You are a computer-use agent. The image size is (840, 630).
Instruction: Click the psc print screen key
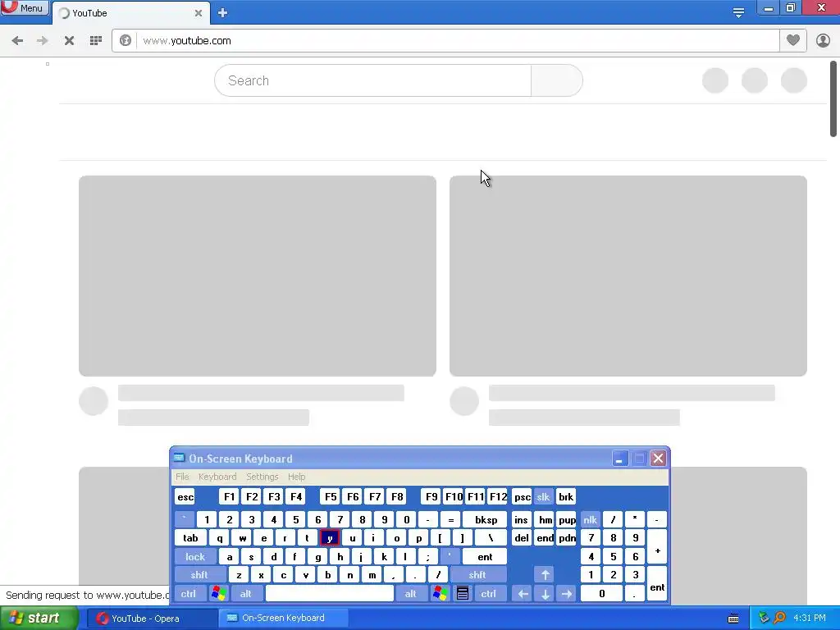(x=522, y=496)
